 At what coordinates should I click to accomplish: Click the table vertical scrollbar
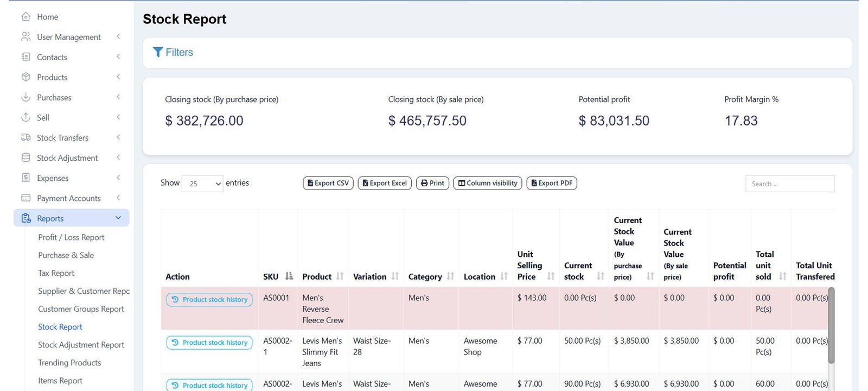point(831,326)
